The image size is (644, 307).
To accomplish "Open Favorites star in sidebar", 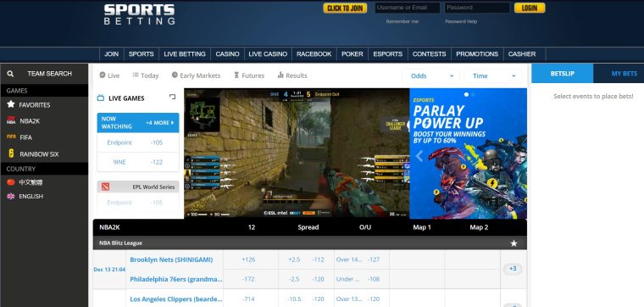I will [11, 104].
